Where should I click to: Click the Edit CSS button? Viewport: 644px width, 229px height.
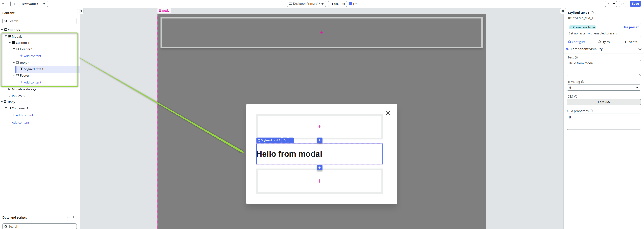point(604,102)
